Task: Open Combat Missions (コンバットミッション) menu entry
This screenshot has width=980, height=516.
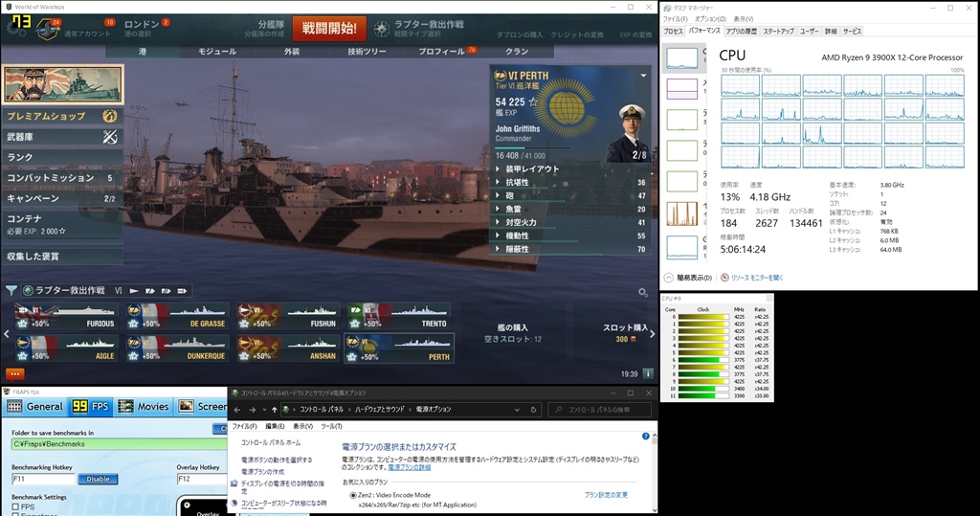Action: tap(61, 178)
